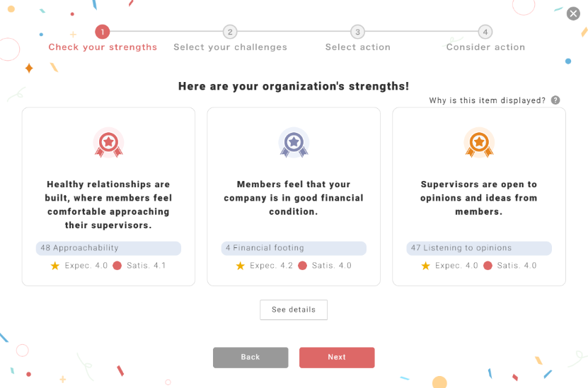588x388 pixels.
Task: Select step 4 circle
Action: [x=485, y=32]
